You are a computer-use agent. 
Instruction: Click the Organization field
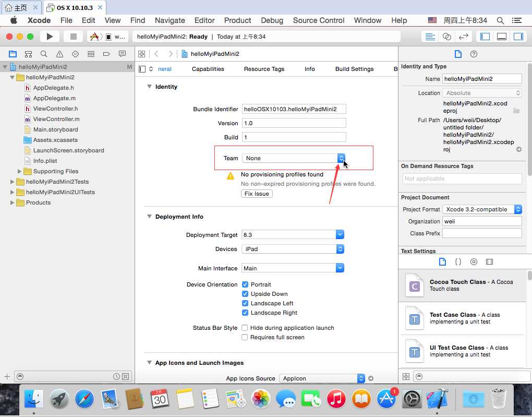coord(482,221)
